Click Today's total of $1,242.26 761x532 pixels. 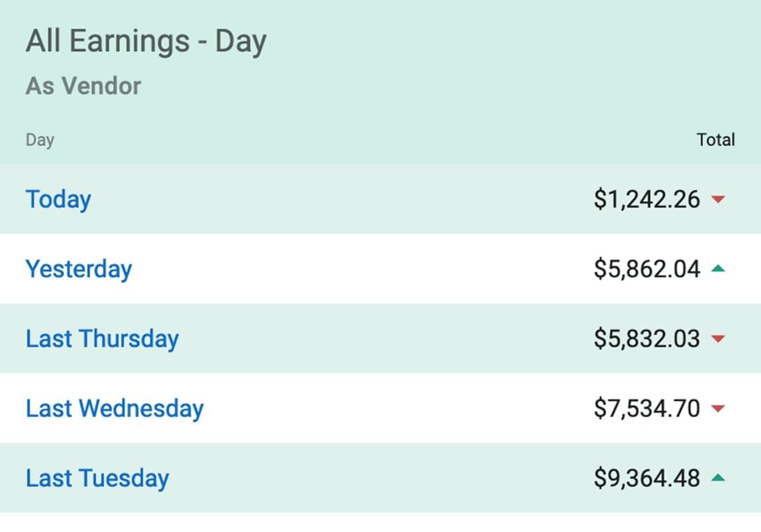coord(647,199)
